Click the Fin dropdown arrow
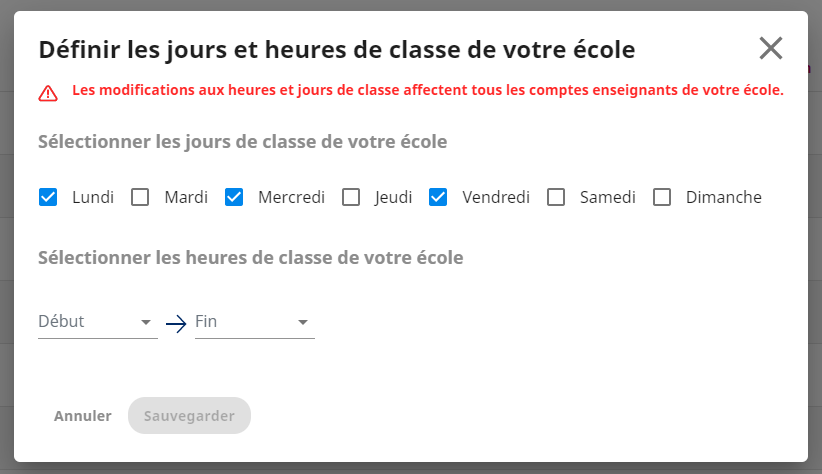The height and width of the screenshot is (474, 822). [x=302, y=322]
